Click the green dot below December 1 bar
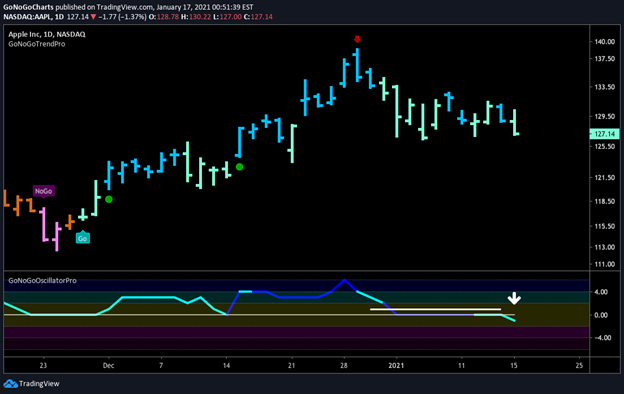This screenshot has width=624, height=394. tap(109, 199)
